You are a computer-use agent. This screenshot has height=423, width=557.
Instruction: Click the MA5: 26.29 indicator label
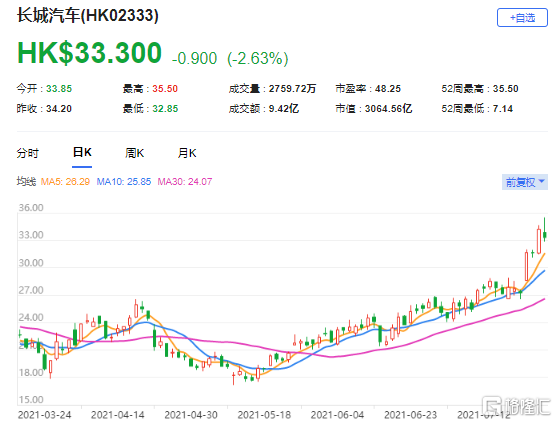coord(65,182)
